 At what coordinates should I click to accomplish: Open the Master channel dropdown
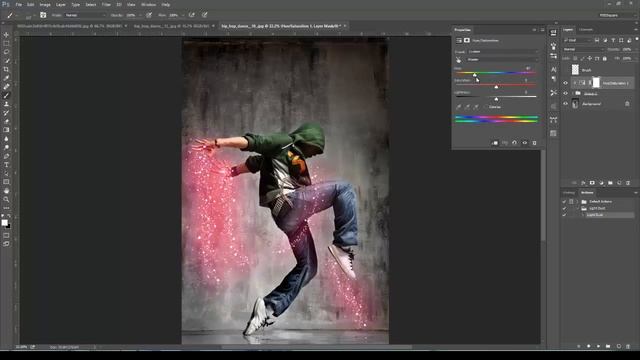coord(503,60)
